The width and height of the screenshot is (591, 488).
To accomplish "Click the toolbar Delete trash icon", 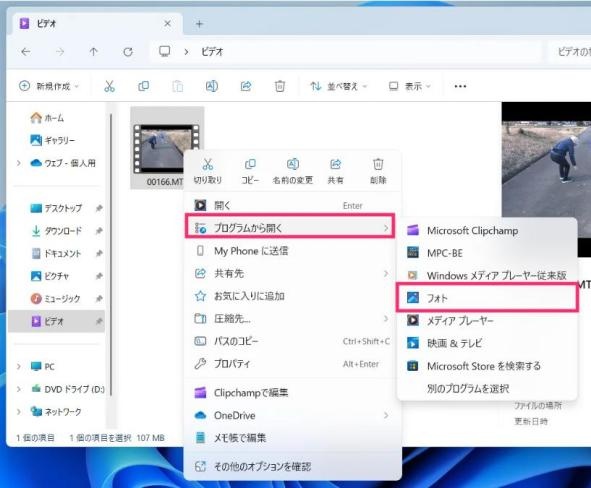I will [280, 86].
